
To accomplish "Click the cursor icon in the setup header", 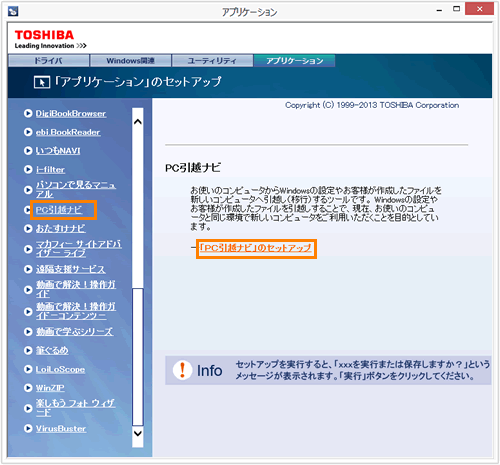I will point(42,82).
